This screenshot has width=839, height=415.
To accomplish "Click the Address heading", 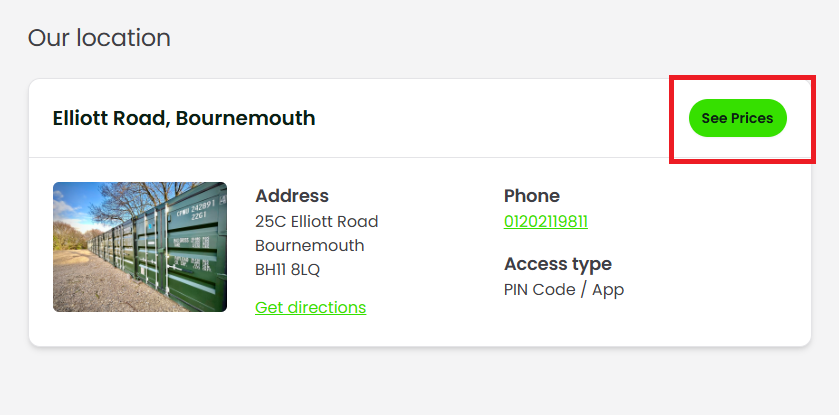I will pos(292,196).
